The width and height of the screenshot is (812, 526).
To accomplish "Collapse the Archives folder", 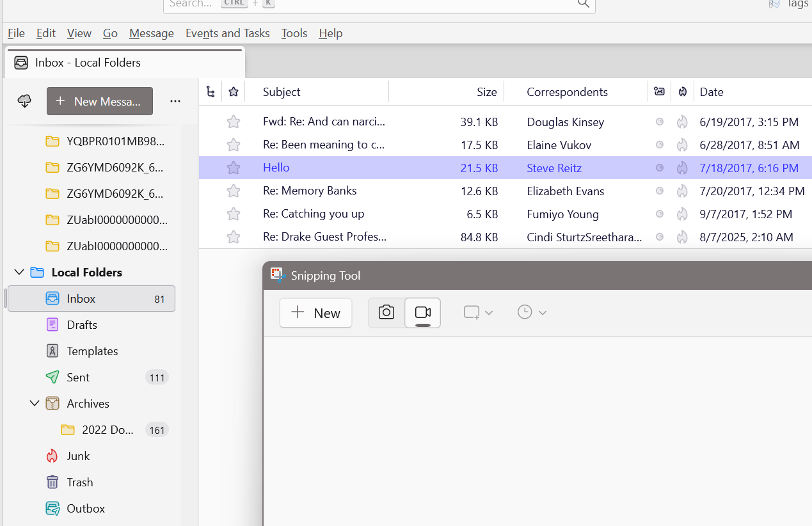I will [35, 404].
